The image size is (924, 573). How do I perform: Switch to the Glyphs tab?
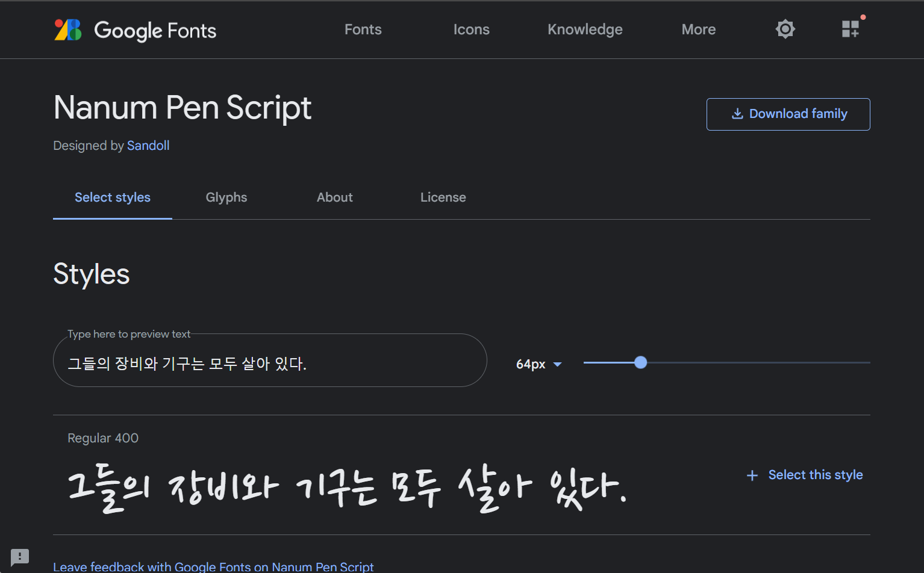coord(226,197)
